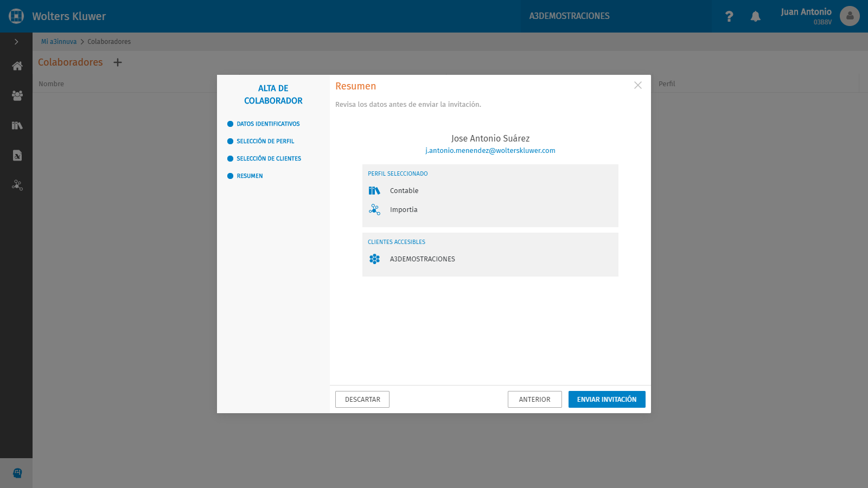868x488 pixels.
Task: Open Mi a3innuva breadcrumb link
Action: [59, 42]
